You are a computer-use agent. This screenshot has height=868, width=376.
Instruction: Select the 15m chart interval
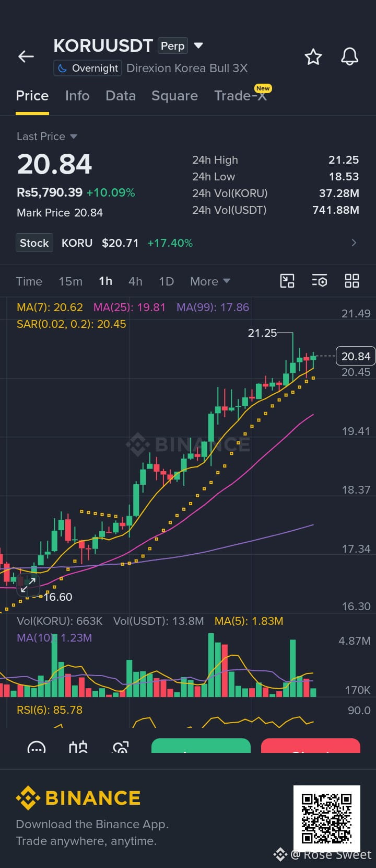click(70, 281)
